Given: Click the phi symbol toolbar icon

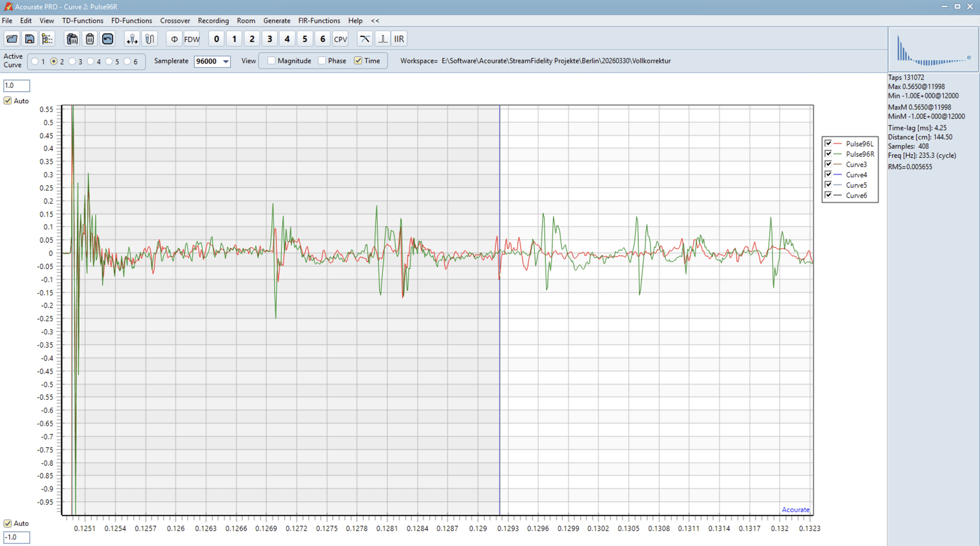Looking at the screenshot, I should pyautogui.click(x=174, y=39).
